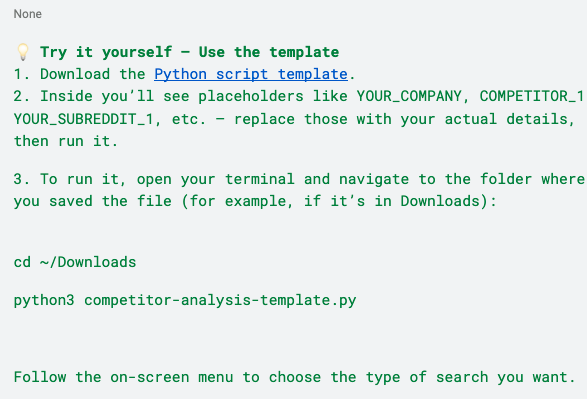Click the word 'terminal' in step 3
The image size is (587, 399).
pyautogui.click(x=259, y=179)
